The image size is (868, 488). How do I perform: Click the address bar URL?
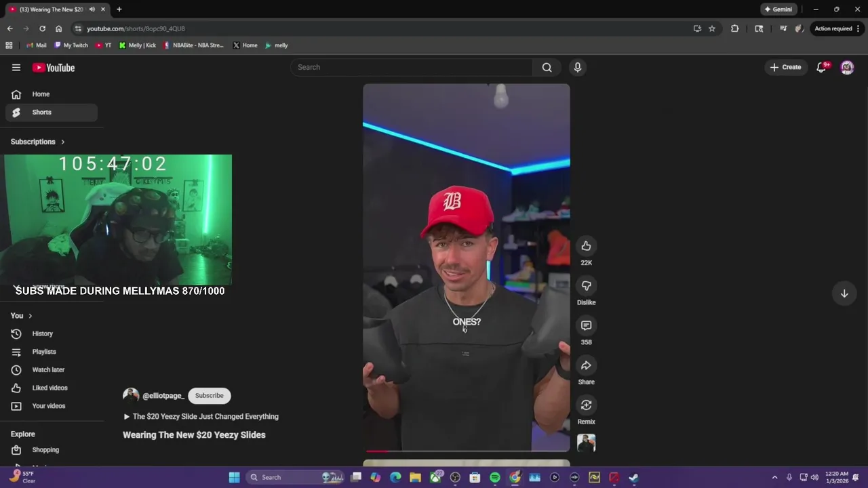[x=136, y=28]
